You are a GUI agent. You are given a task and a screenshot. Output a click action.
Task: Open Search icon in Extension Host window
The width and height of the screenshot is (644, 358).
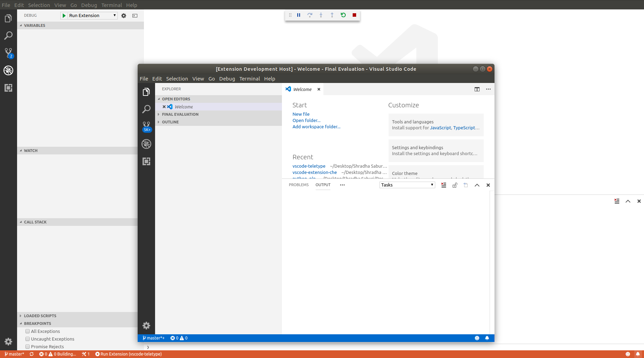coord(146,109)
